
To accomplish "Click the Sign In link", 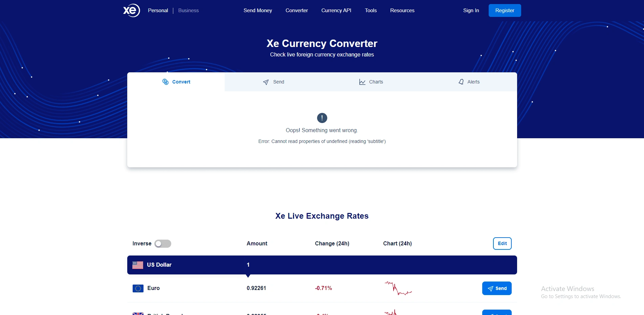I will point(471,10).
